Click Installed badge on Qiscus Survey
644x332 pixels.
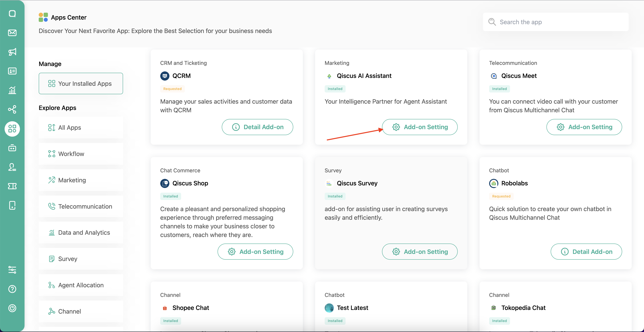pos(335,196)
